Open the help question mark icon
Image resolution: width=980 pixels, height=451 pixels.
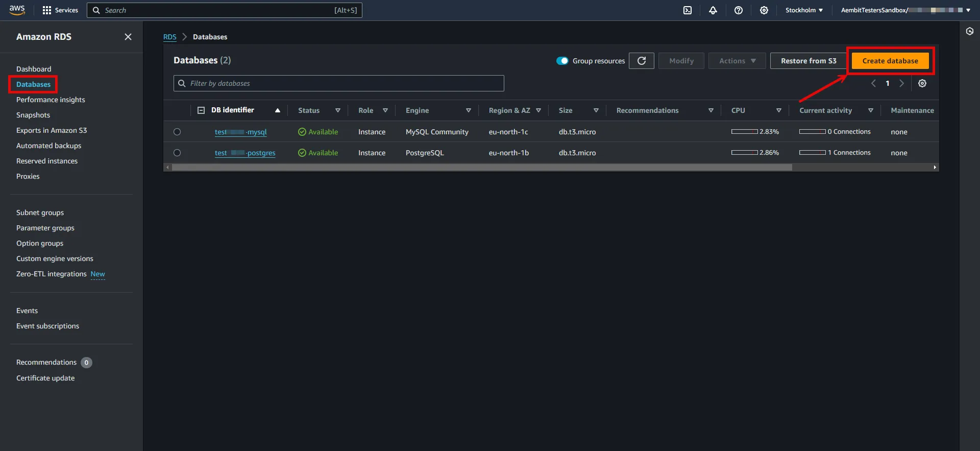tap(738, 10)
